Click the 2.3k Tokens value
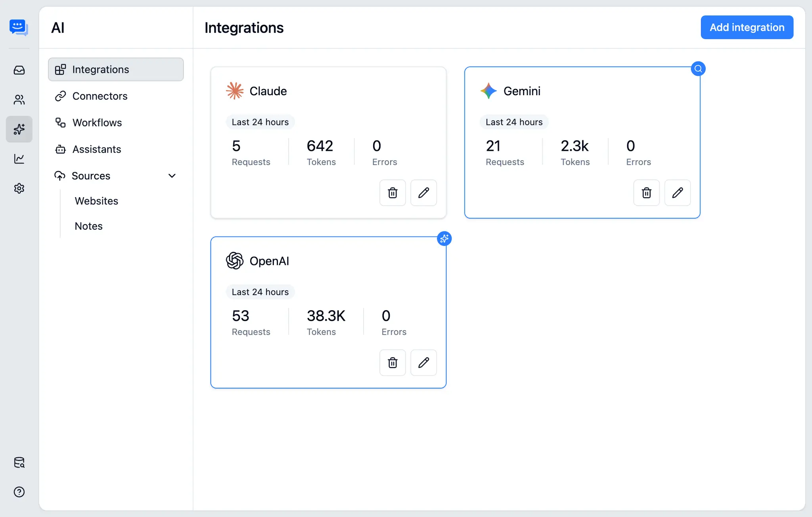Viewport: 812px width, 517px height. pyautogui.click(x=575, y=146)
